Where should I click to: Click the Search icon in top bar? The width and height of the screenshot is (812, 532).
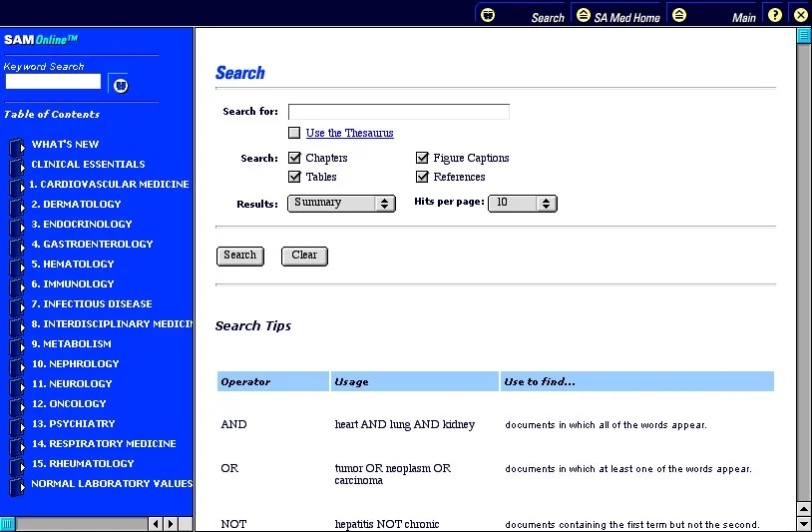coord(488,15)
